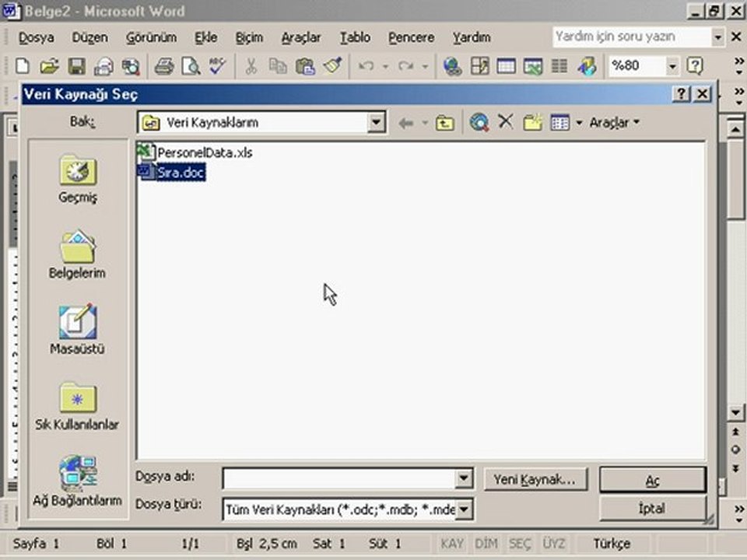Click the Paste clipboard icon
The image size is (747, 560).
tap(305, 66)
